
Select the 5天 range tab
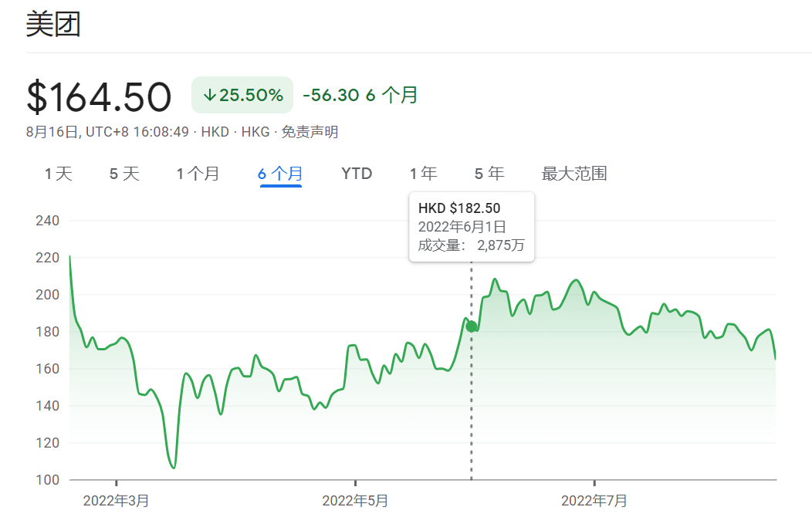[123, 174]
